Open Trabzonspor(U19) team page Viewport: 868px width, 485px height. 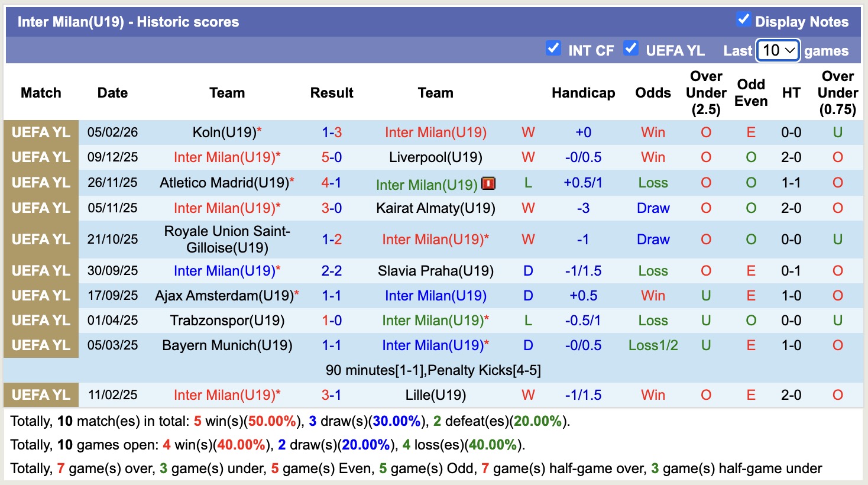coord(227,321)
